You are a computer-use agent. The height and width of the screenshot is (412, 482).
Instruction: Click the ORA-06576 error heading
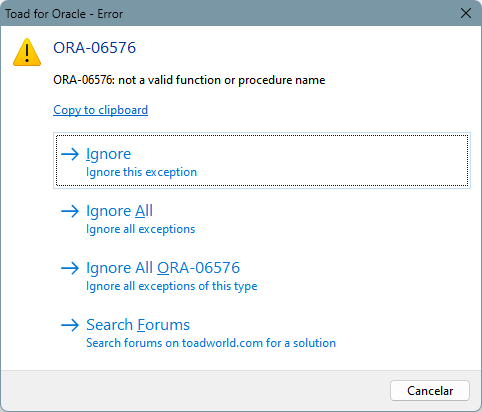coord(94,48)
